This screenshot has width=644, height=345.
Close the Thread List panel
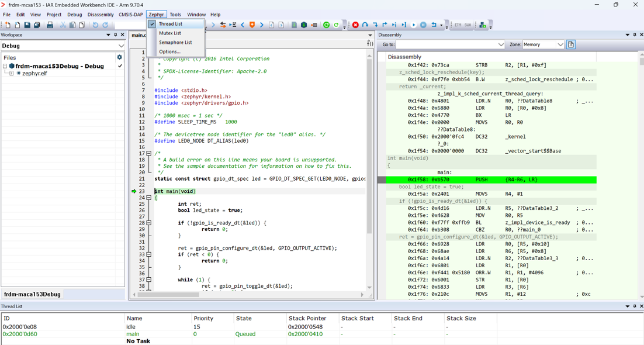click(x=641, y=306)
